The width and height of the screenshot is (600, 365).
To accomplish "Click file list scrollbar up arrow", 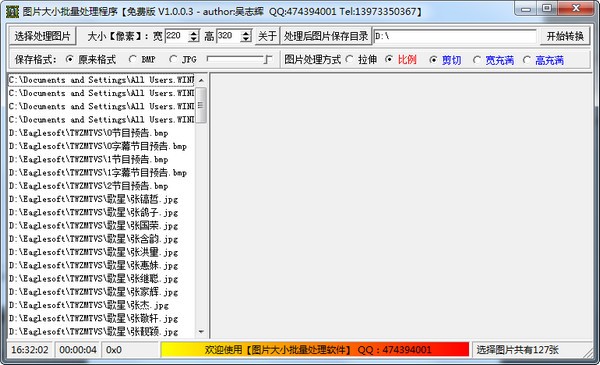I will pyautogui.click(x=201, y=80).
